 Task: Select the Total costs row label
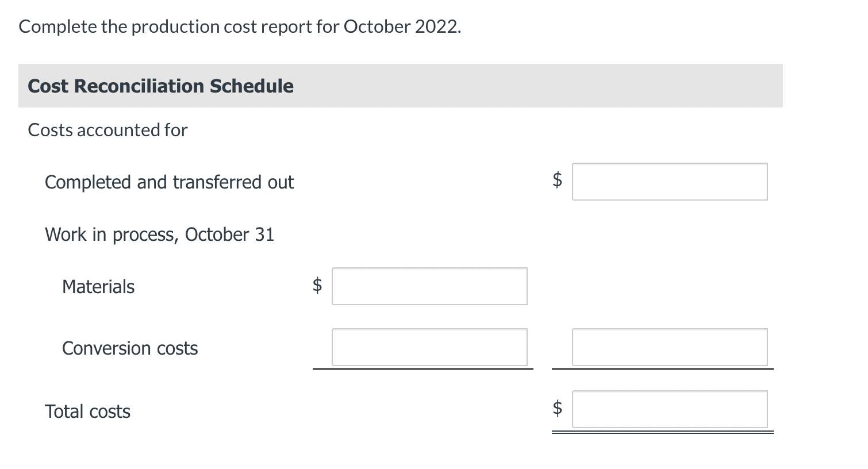[87, 411]
